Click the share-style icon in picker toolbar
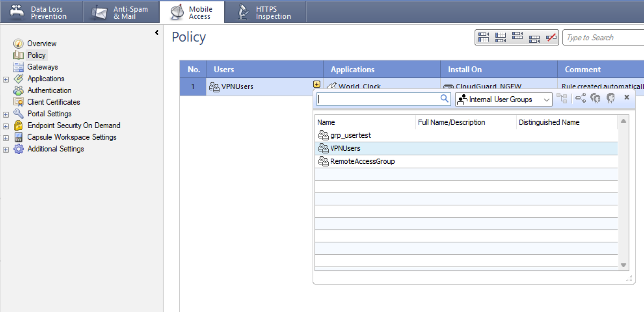 (580, 98)
